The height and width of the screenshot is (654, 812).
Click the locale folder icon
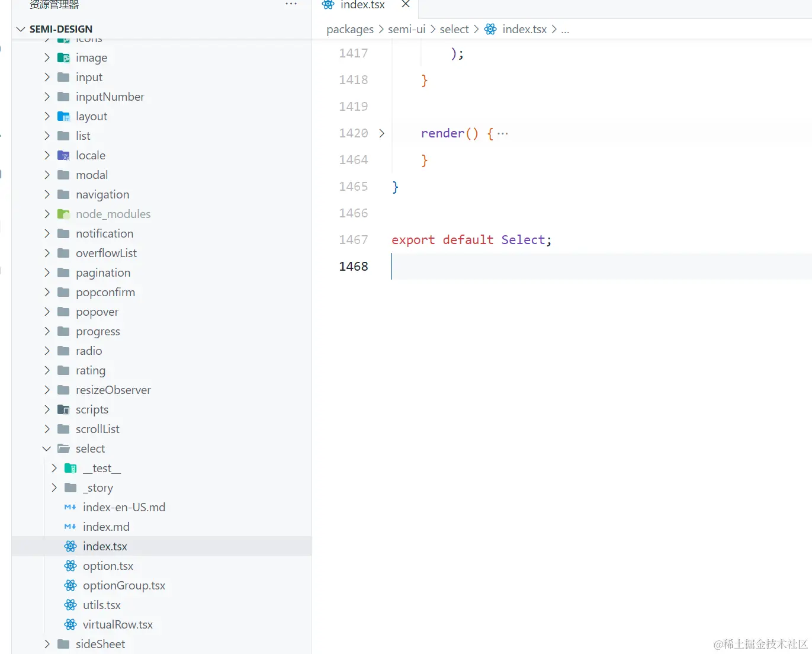(63, 155)
